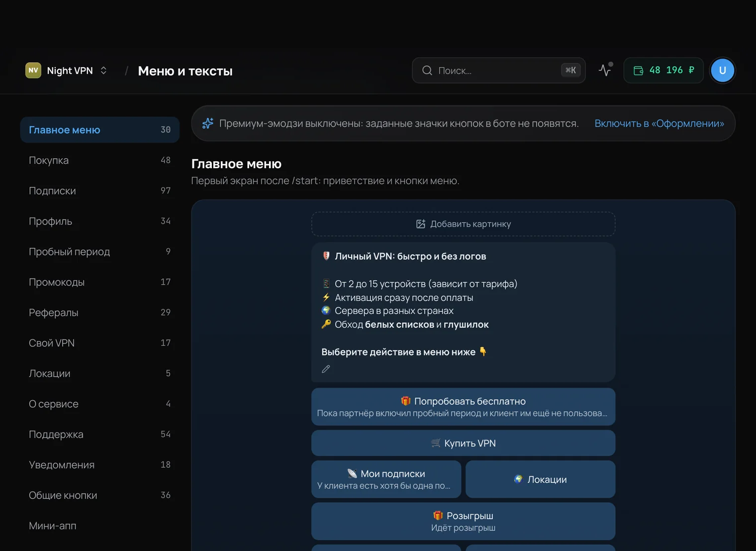This screenshot has width=756, height=551.
Task: Click the Попробовать бесплатно bot button
Action: pyautogui.click(x=463, y=407)
